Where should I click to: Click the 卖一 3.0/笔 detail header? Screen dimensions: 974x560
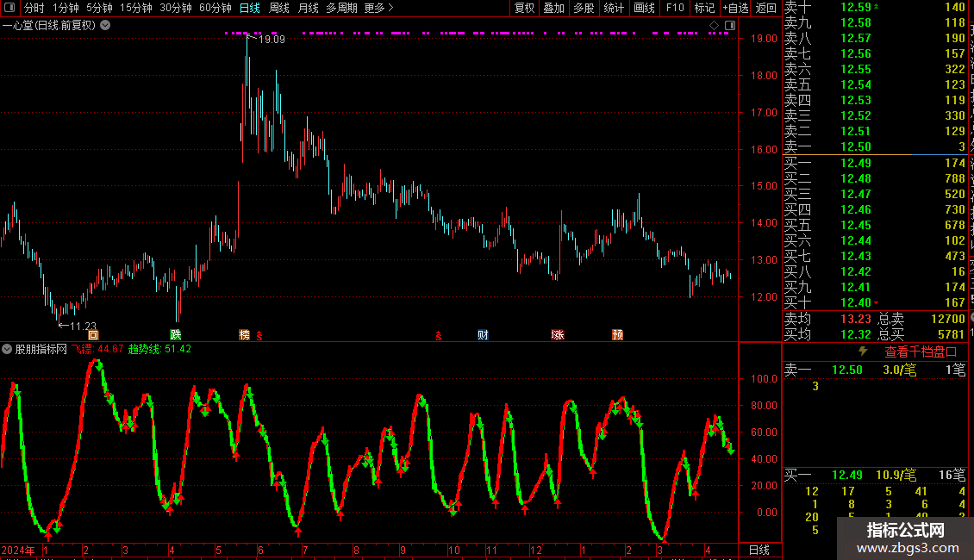[875, 370]
